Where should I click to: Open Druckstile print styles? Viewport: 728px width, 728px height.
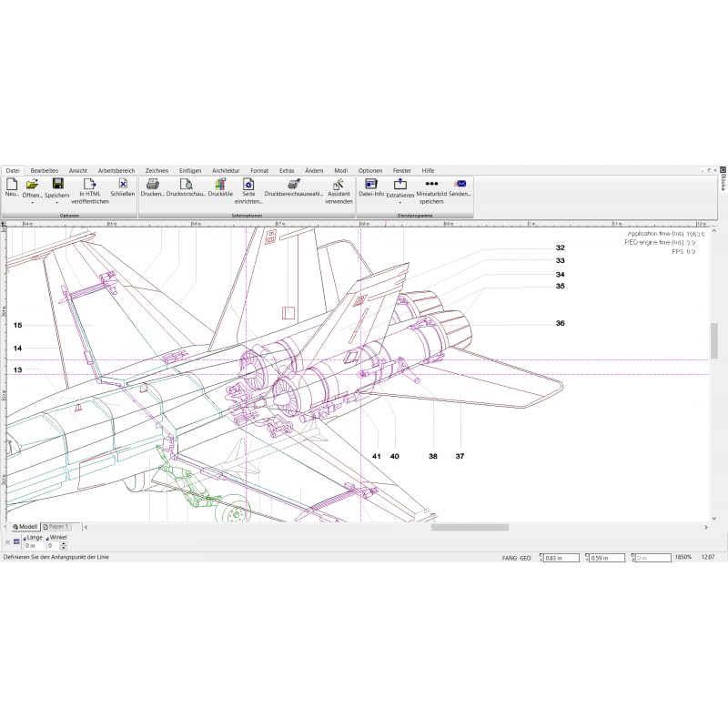(x=220, y=184)
